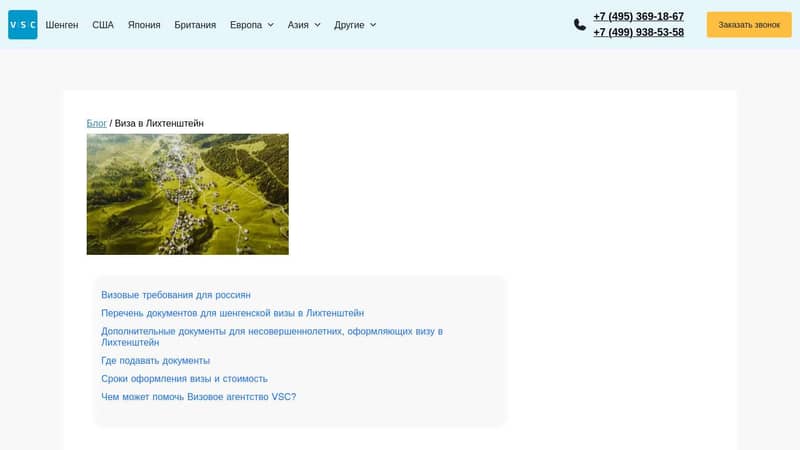The height and width of the screenshot is (450, 800).
Task: Jump to Визовые требования для россиян
Action: (176, 295)
